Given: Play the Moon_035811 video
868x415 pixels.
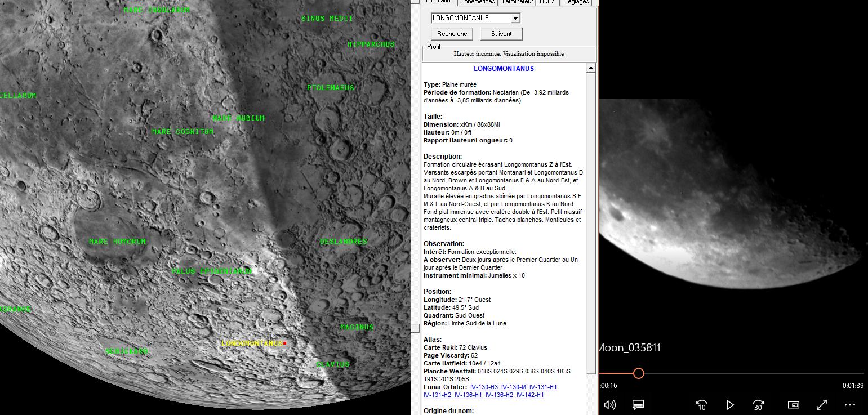Looking at the screenshot, I should click(x=730, y=404).
